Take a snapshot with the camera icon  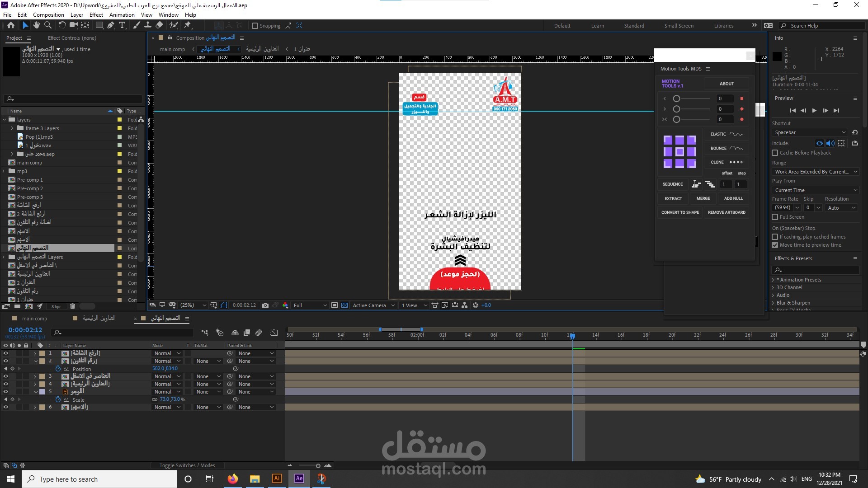[x=265, y=305]
